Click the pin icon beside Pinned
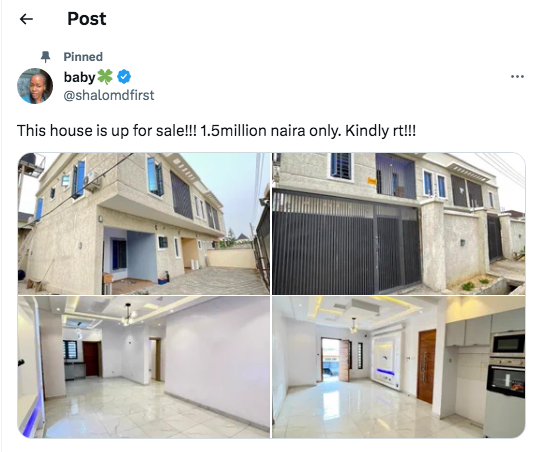The image size is (534, 452). pyautogui.click(x=45, y=57)
